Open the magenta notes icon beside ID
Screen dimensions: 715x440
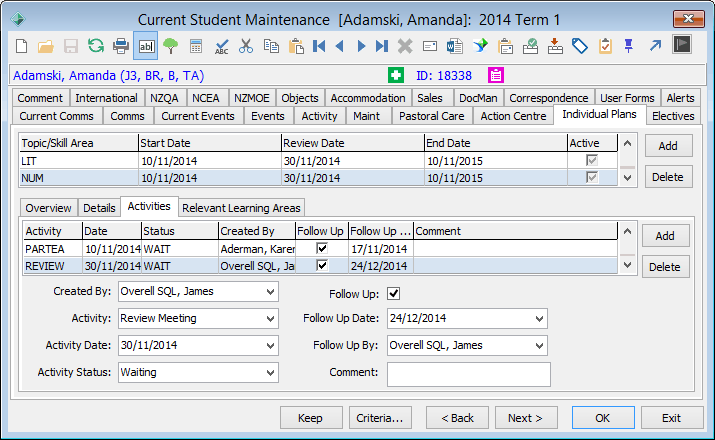point(496,75)
